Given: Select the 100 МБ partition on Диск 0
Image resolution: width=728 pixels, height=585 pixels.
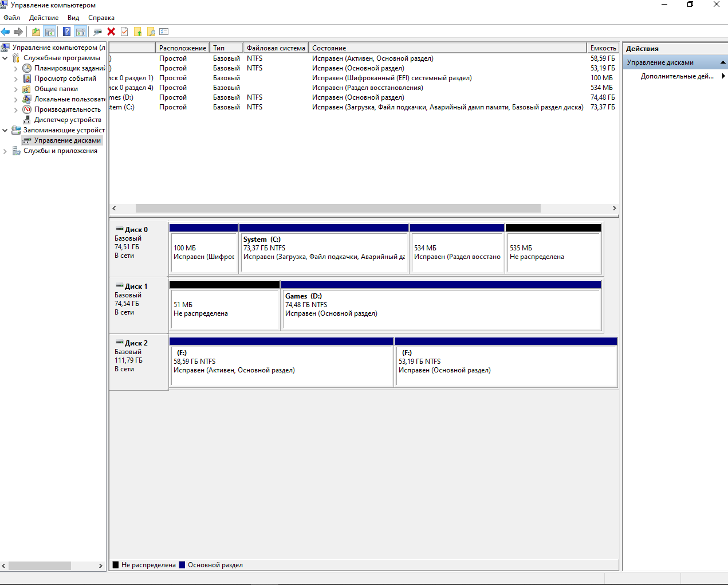Looking at the screenshot, I should [x=204, y=249].
